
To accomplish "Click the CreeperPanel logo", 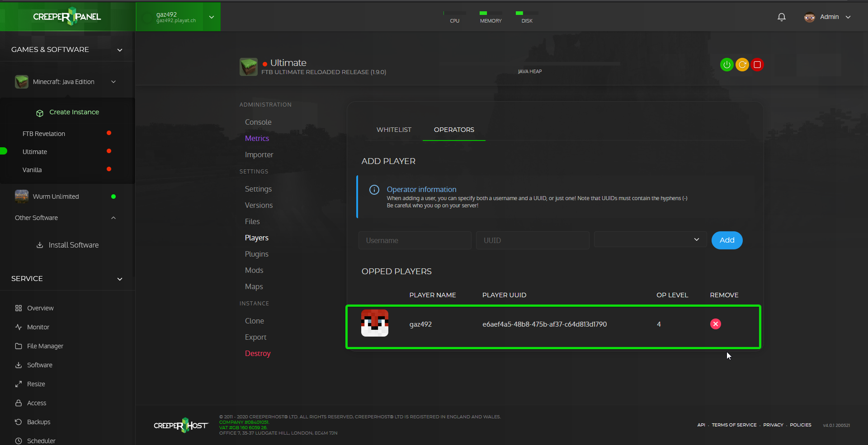I will pos(67,17).
